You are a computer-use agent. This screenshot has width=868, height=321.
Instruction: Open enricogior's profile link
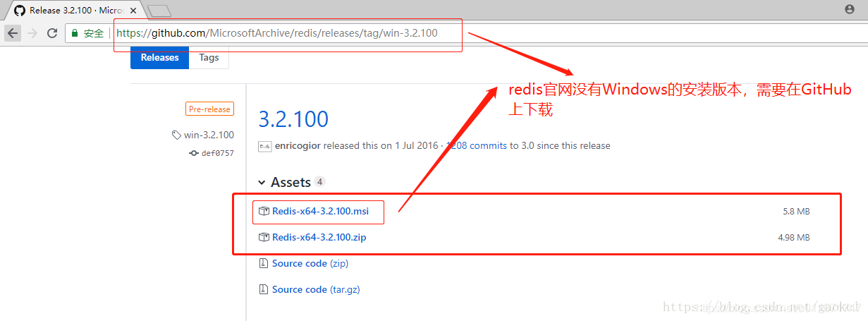coord(298,146)
